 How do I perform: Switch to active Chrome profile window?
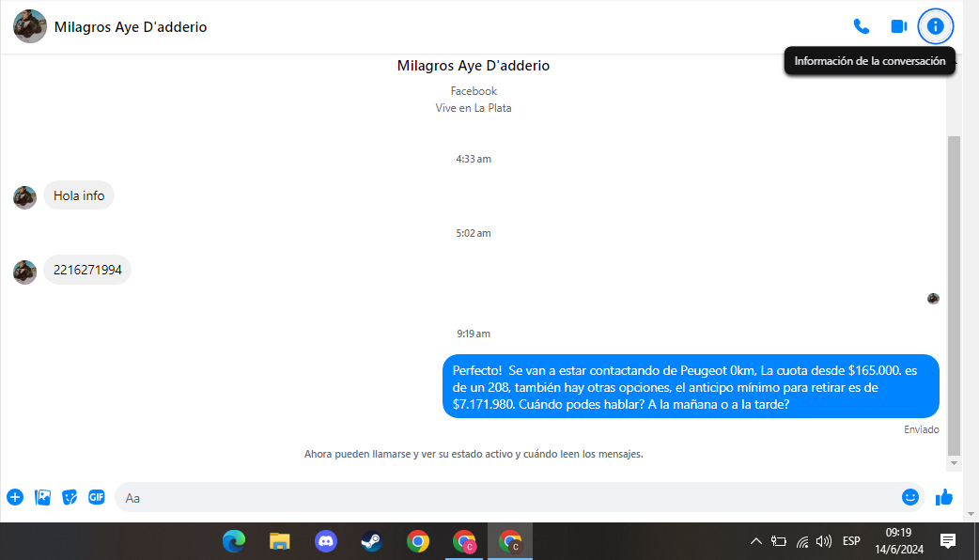[510, 540]
